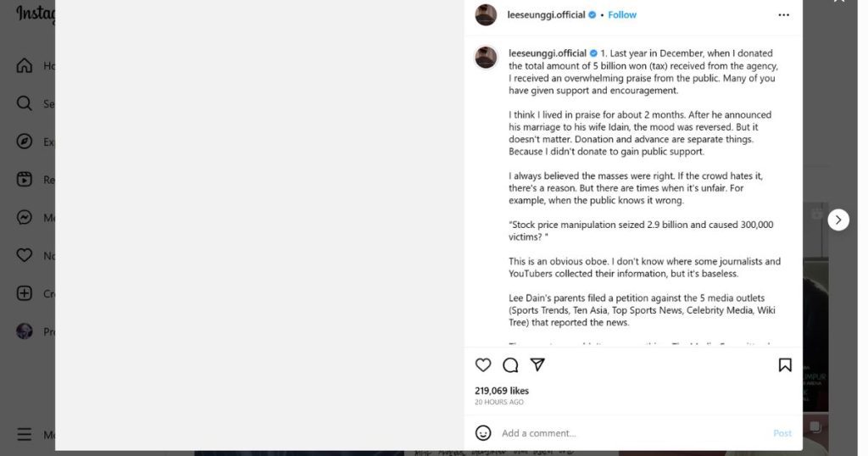
Task: Follow leeseunggi.official
Action: click(x=622, y=15)
